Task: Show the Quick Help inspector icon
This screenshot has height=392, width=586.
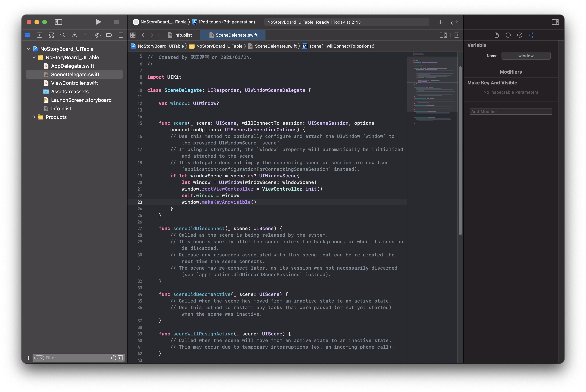Action: (x=520, y=35)
